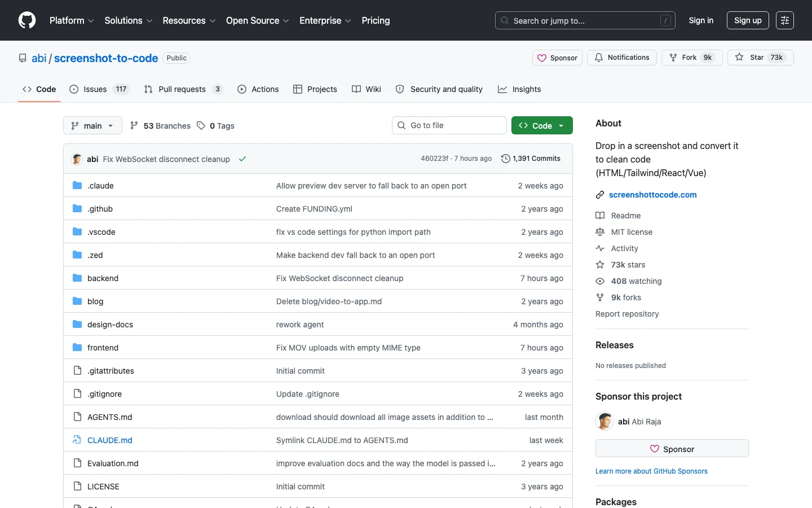Click the GitHub logo icon

pos(27,20)
